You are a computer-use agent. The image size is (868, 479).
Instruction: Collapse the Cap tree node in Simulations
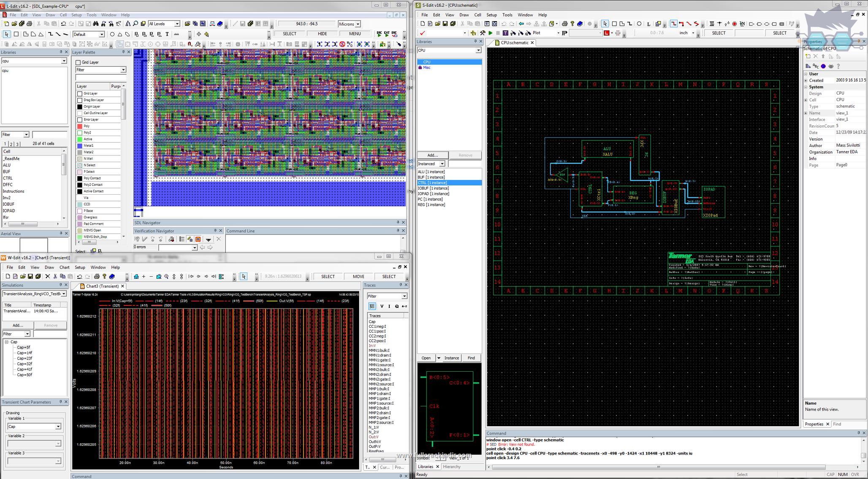[7, 342]
